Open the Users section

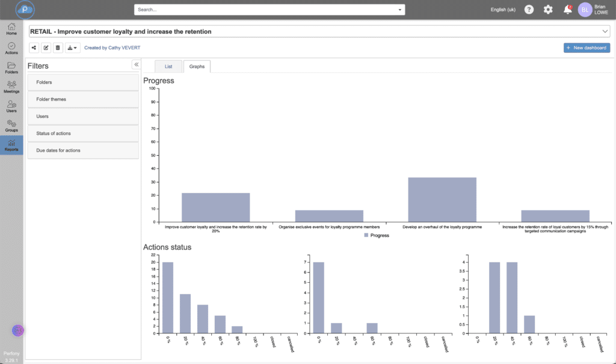tap(11, 106)
